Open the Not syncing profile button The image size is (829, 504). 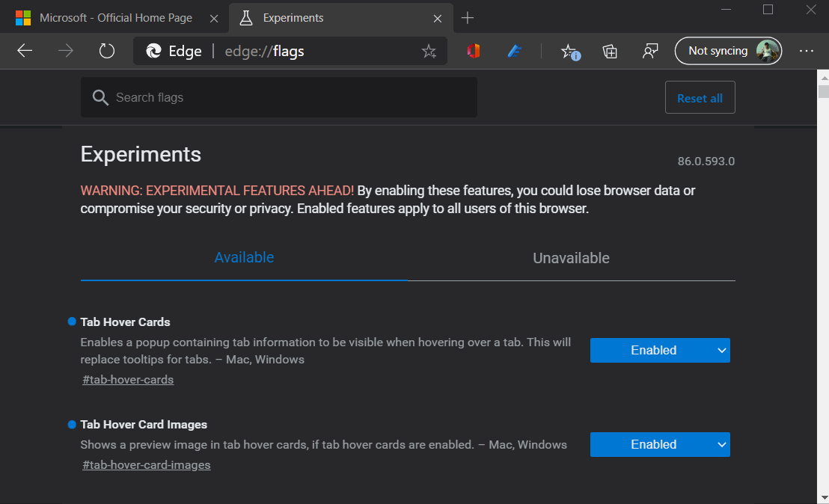click(728, 51)
